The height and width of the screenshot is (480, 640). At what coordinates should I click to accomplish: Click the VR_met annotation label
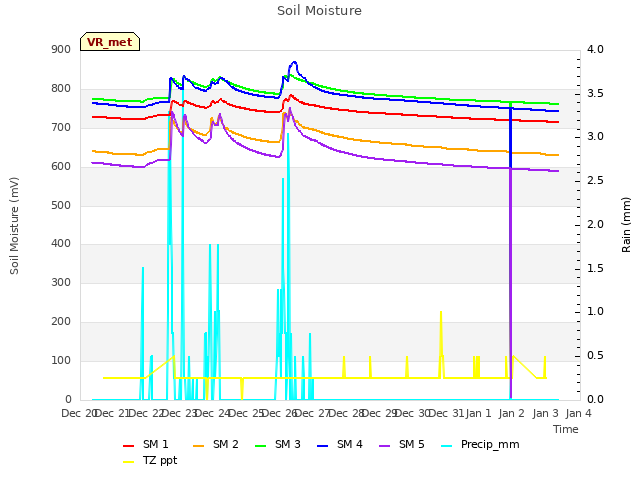pyautogui.click(x=110, y=42)
